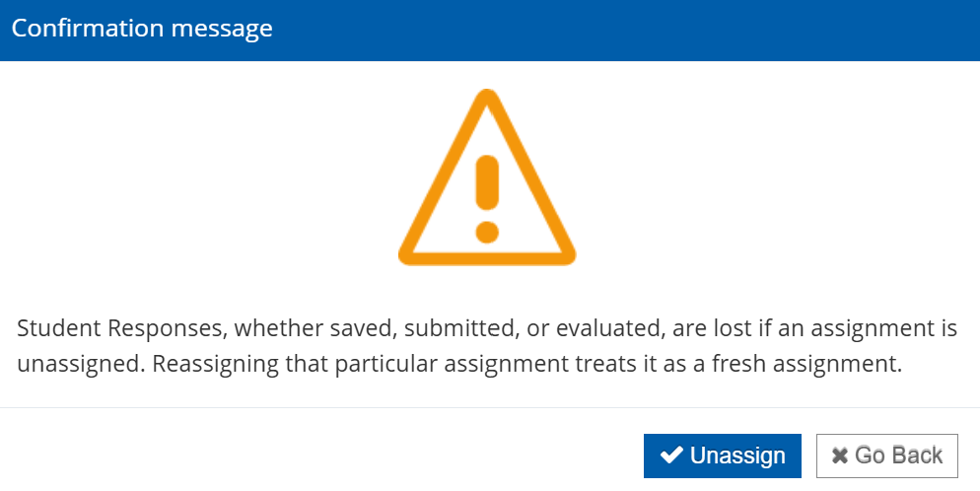Click the empty footer area left of Unassign
980x491 pixels.
315,456
